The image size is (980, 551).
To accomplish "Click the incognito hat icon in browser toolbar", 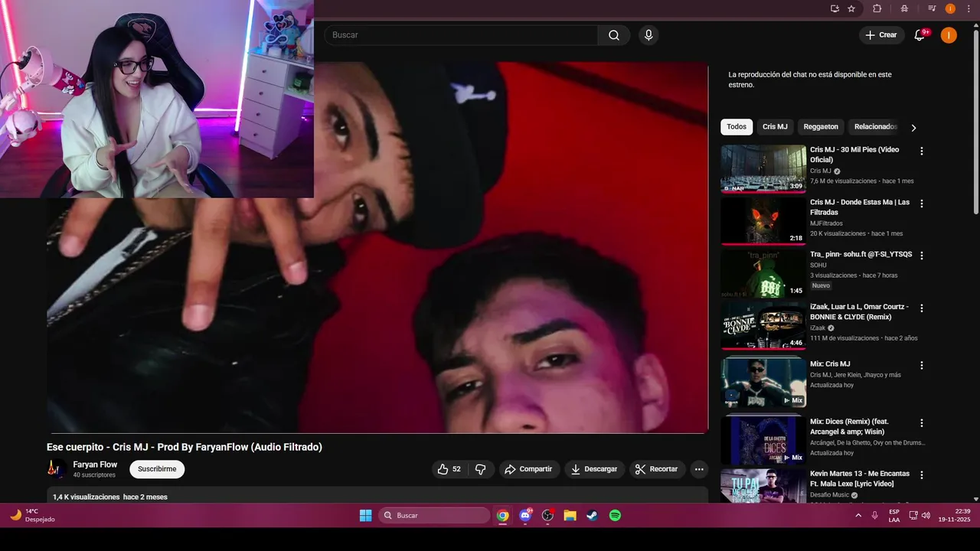I will (905, 8).
